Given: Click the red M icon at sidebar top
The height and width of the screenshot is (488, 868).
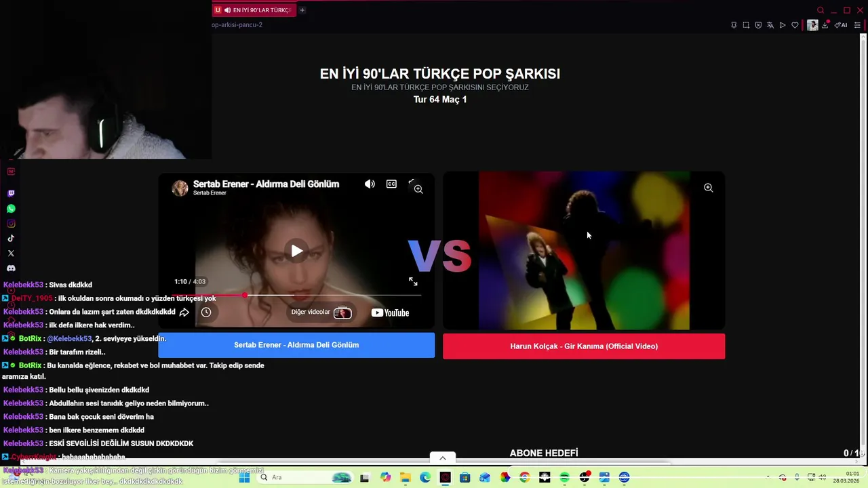Looking at the screenshot, I should click(x=11, y=171).
